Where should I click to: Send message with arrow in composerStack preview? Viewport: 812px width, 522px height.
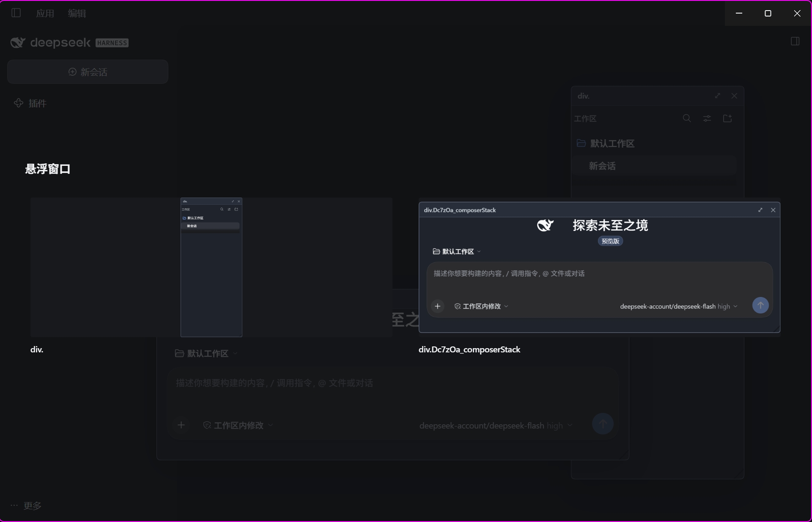760,305
